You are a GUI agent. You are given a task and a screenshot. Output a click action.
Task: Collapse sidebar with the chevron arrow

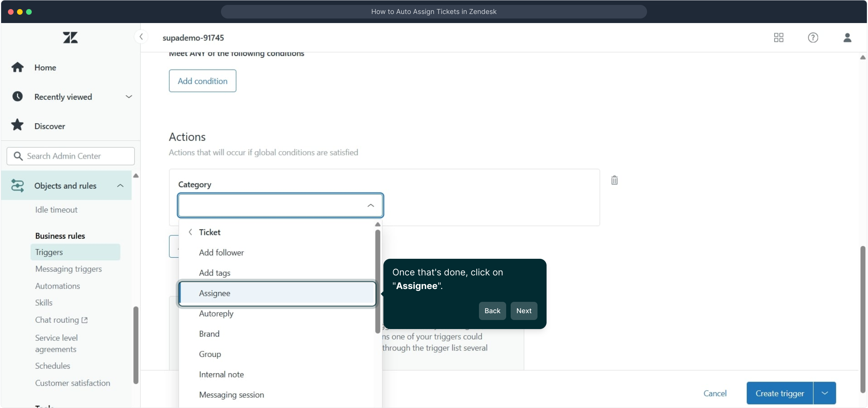coord(141,37)
